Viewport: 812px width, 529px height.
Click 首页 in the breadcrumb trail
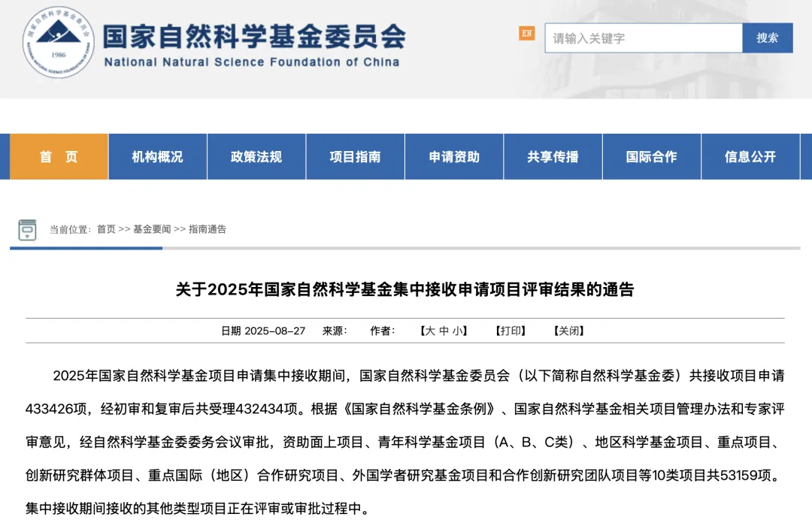(x=106, y=229)
